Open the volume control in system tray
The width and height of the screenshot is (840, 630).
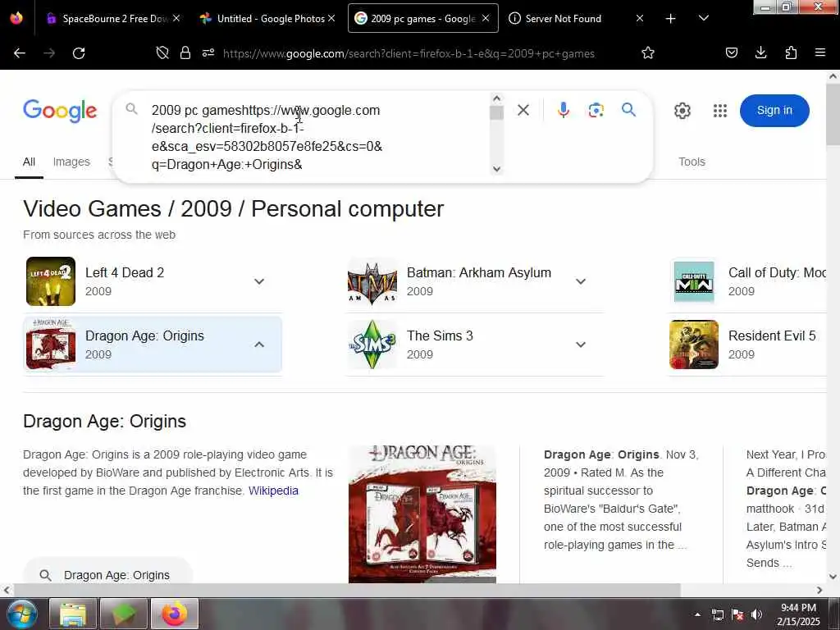point(756,614)
